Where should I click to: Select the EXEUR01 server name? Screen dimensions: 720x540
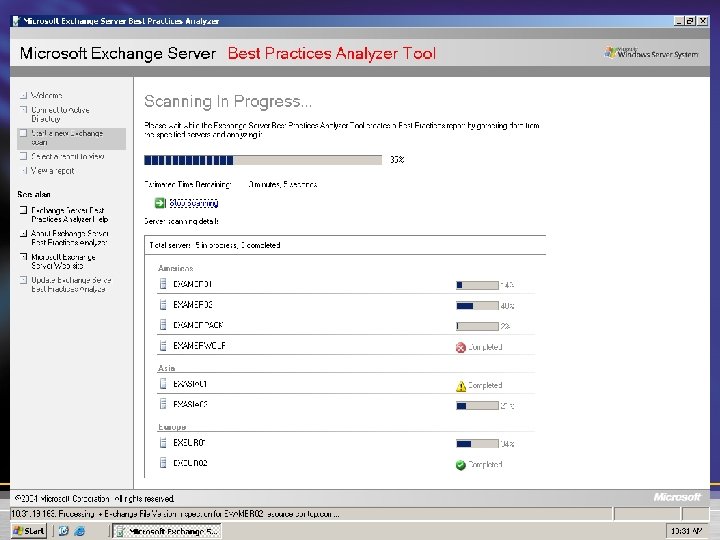click(x=189, y=443)
